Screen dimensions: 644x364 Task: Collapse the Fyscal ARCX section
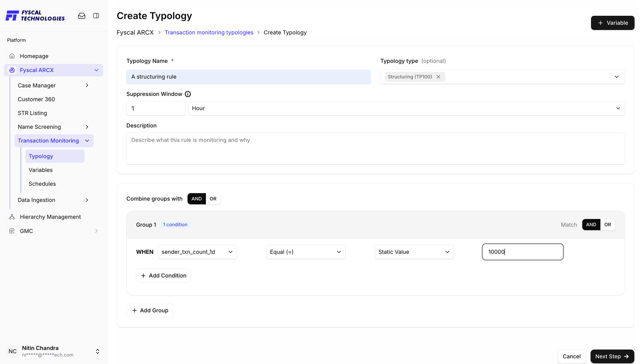pyautogui.click(x=96, y=70)
